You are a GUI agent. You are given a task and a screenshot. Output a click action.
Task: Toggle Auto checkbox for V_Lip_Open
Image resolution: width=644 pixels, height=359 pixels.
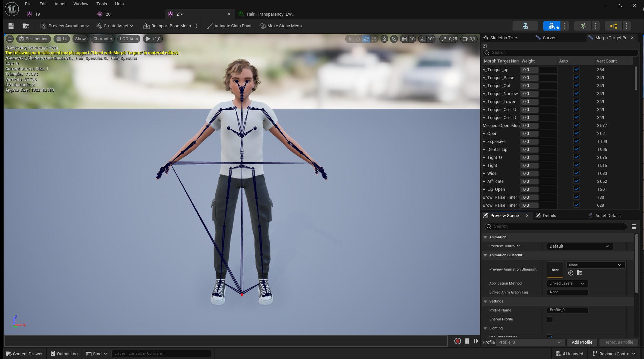576,189
